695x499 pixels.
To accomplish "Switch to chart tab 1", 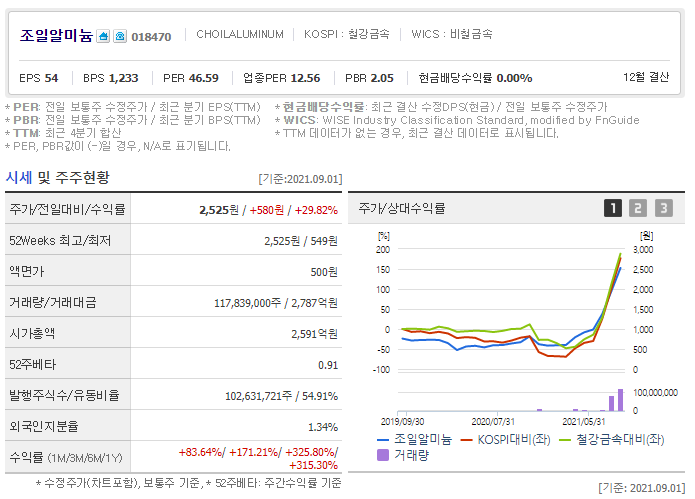I will tap(613, 208).
